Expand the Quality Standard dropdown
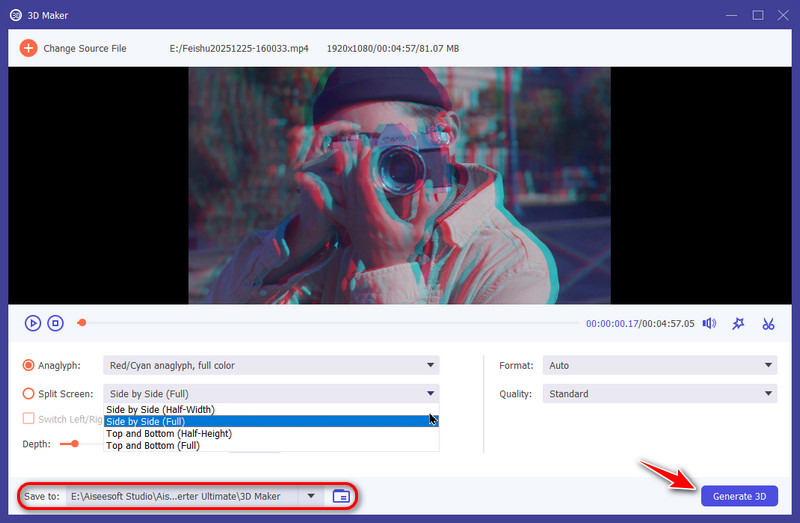This screenshot has height=523, width=800. [x=659, y=394]
